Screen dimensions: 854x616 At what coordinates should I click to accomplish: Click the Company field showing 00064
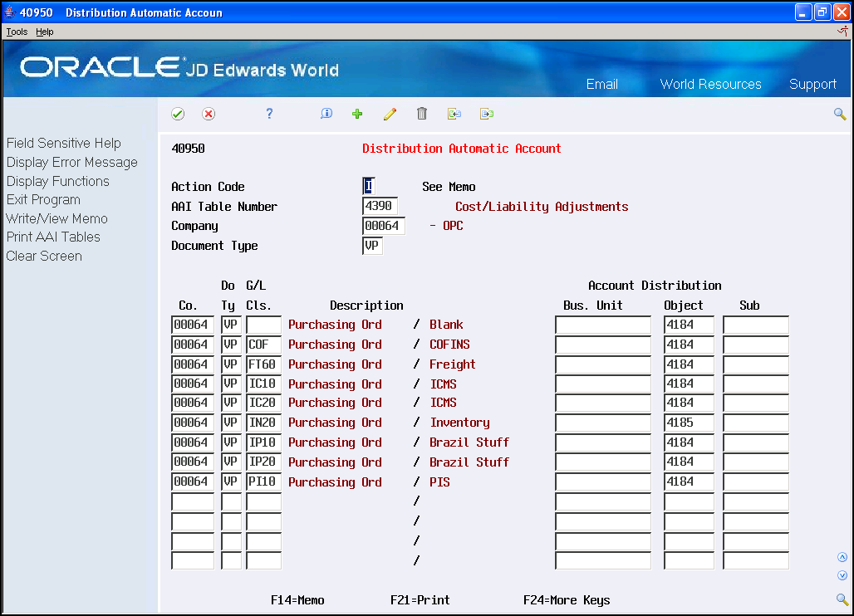click(384, 226)
